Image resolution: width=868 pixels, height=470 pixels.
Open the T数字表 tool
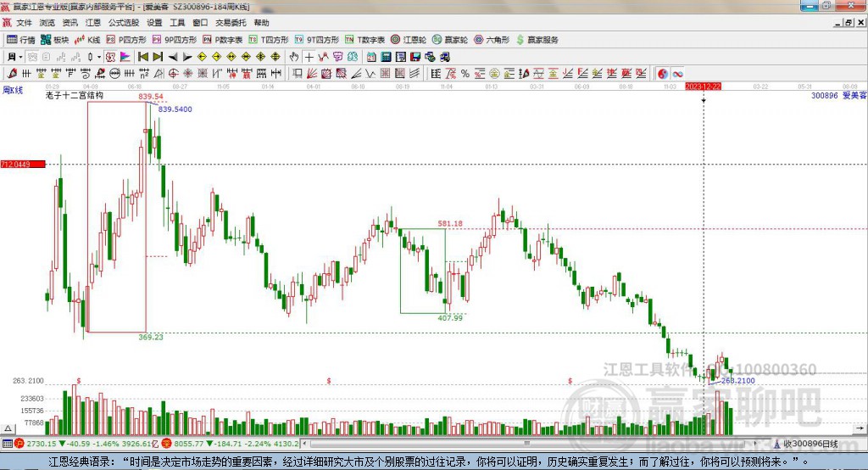pyautogui.click(x=364, y=40)
